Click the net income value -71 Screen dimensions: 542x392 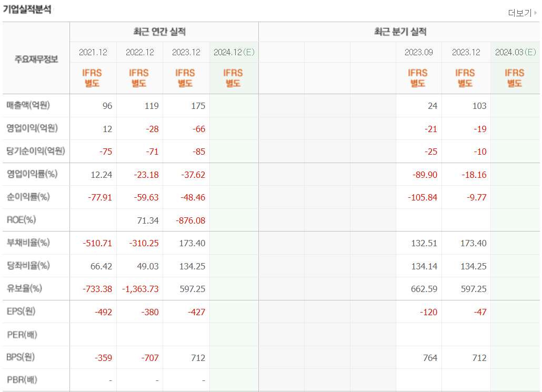click(152, 152)
